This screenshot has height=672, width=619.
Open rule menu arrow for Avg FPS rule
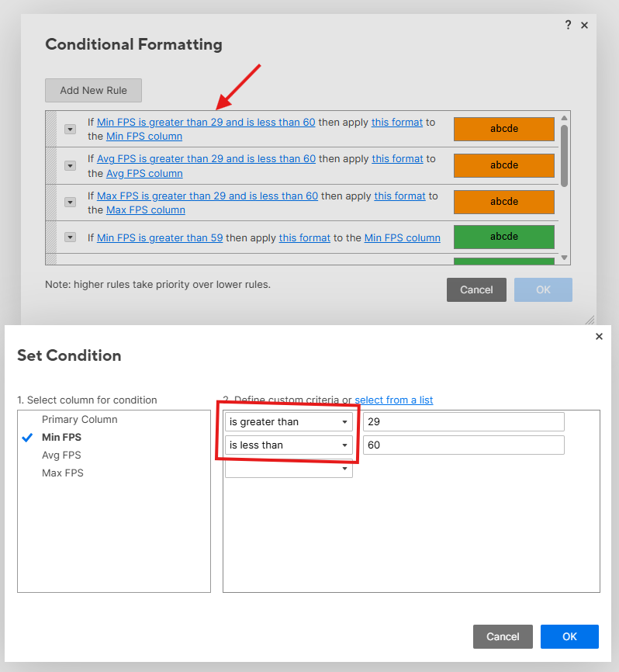(71, 165)
